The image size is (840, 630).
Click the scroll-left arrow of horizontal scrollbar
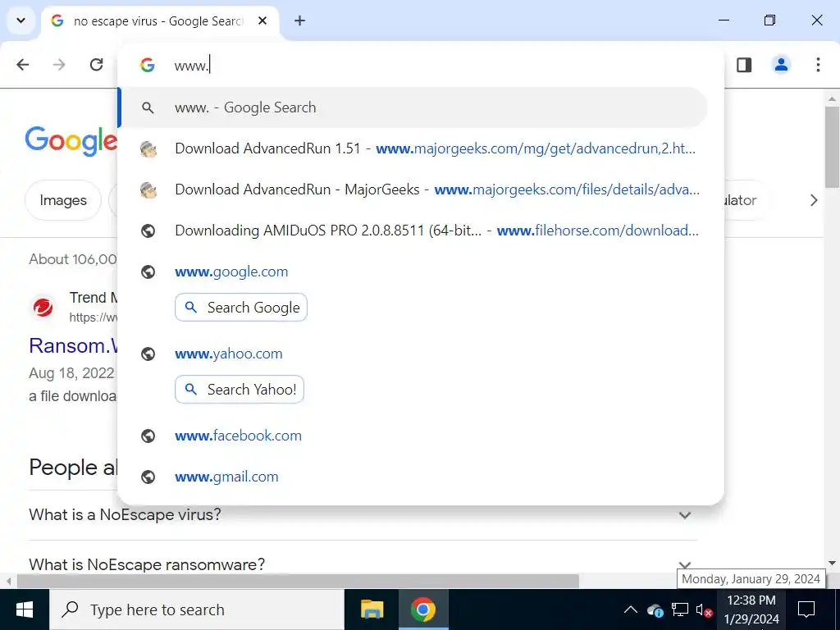click(x=8, y=582)
